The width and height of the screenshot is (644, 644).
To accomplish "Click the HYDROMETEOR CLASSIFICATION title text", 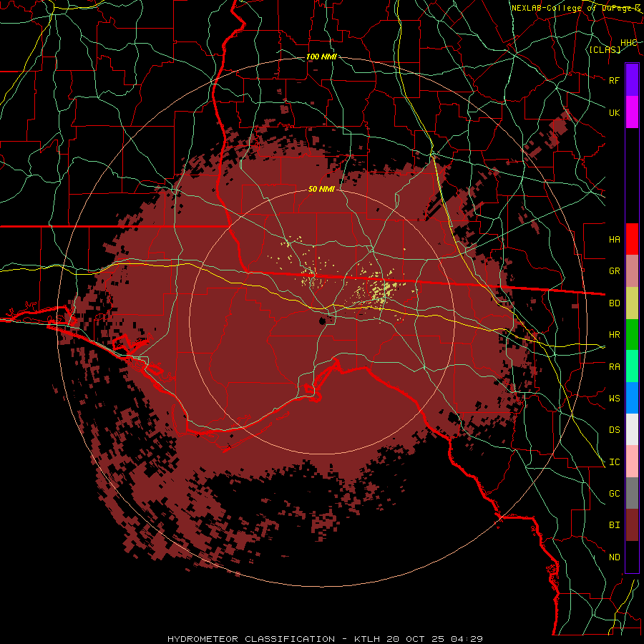I will 251,639.
